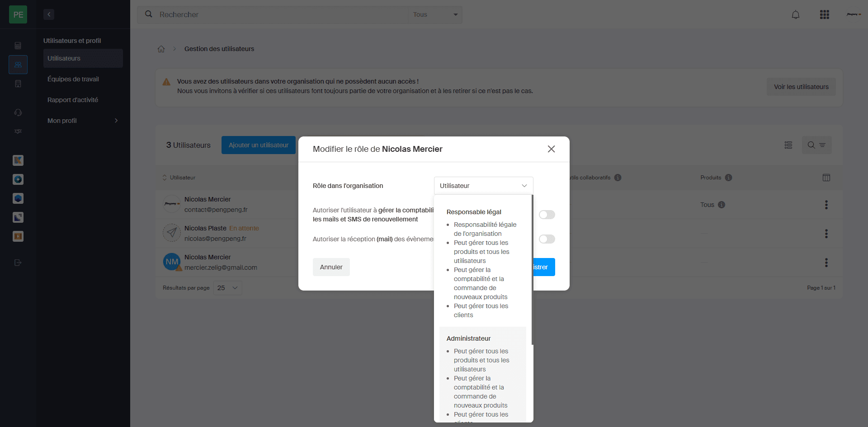This screenshot has height=427, width=868.
Task: Open the actions menu for mercier.zelig@gmail.com row
Action: [826, 263]
